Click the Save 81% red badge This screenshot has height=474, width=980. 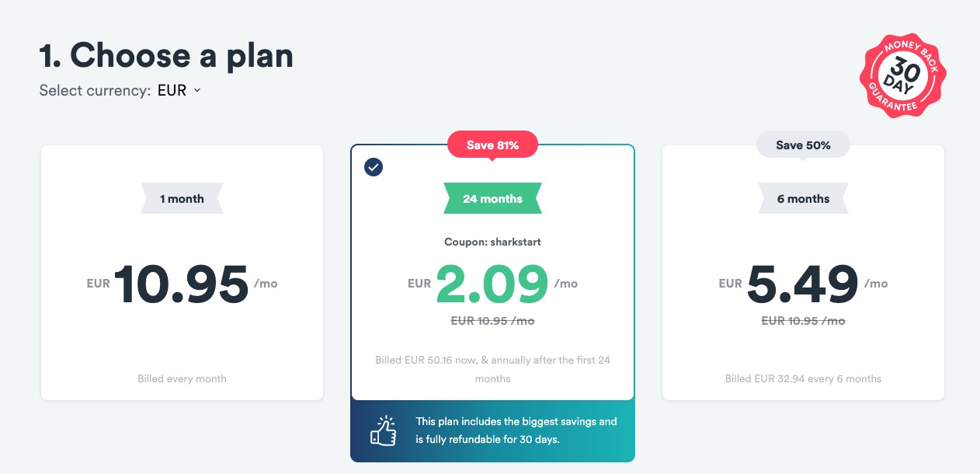point(492,145)
